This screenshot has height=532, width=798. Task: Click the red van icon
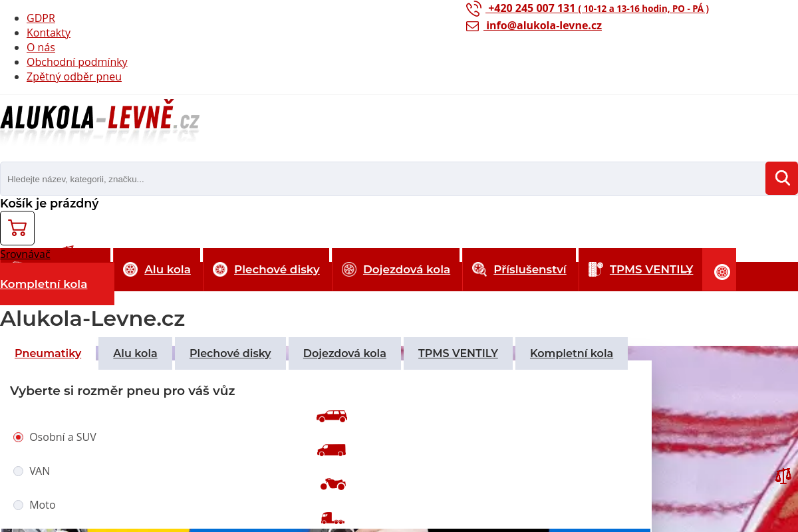[x=332, y=450]
